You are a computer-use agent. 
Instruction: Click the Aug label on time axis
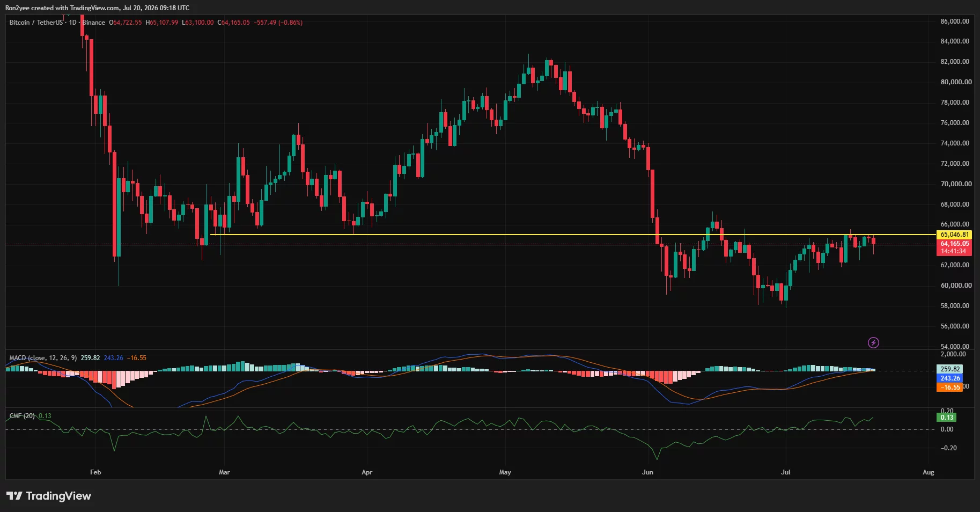(x=929, y=472)
